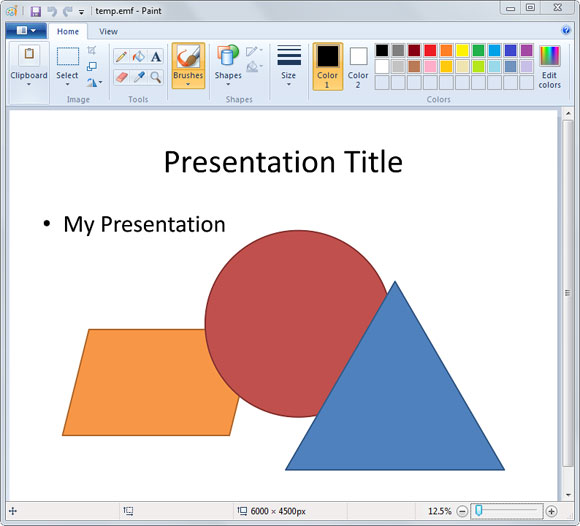Select Color 2 as active color
This screenshot has height=526, width=580.
click(x=358, y=66)
